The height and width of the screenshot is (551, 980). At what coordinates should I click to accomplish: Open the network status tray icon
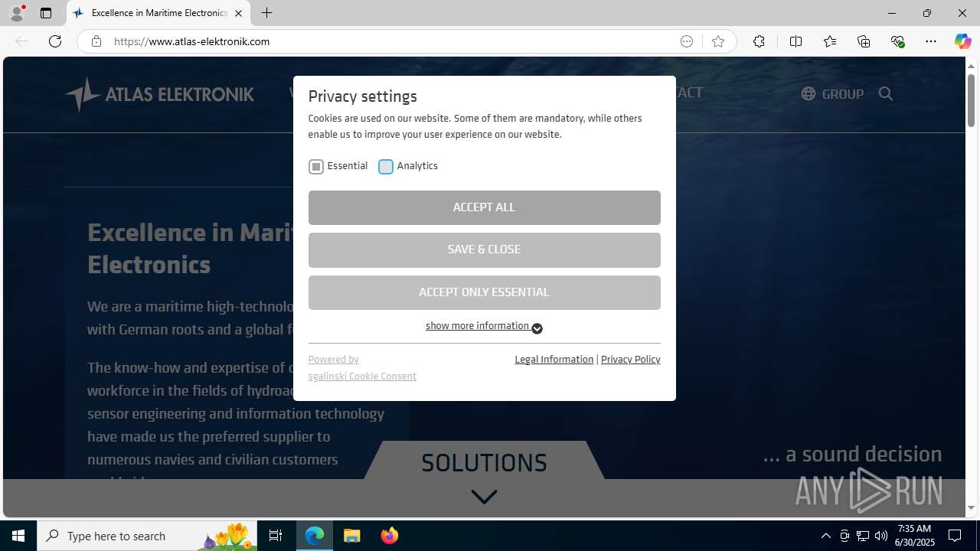[863, 536]
